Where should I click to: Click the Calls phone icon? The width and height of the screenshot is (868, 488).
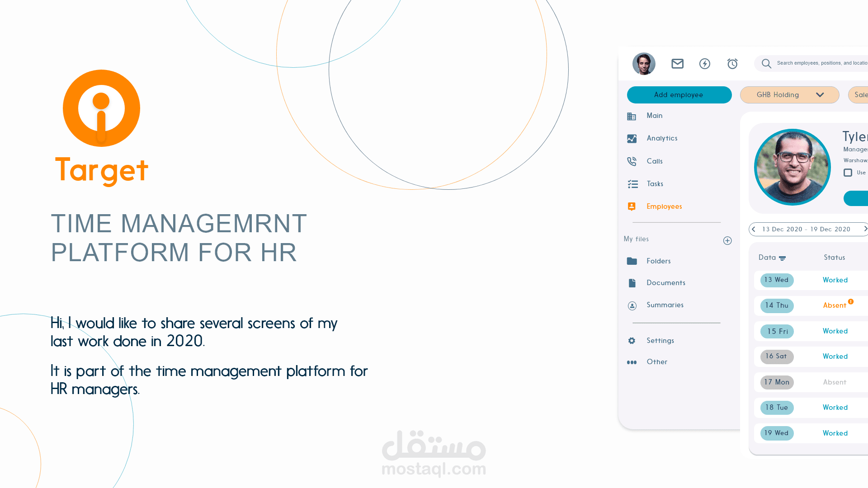[632, 161]
